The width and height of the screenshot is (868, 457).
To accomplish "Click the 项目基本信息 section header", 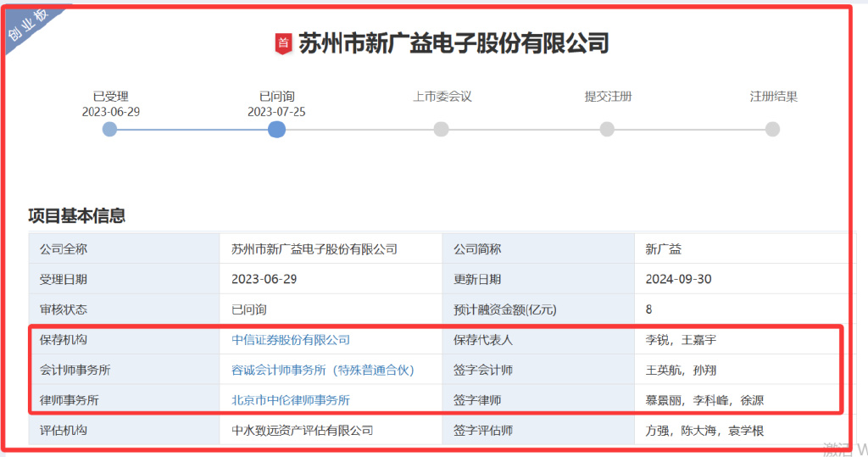I will point(77,216).
